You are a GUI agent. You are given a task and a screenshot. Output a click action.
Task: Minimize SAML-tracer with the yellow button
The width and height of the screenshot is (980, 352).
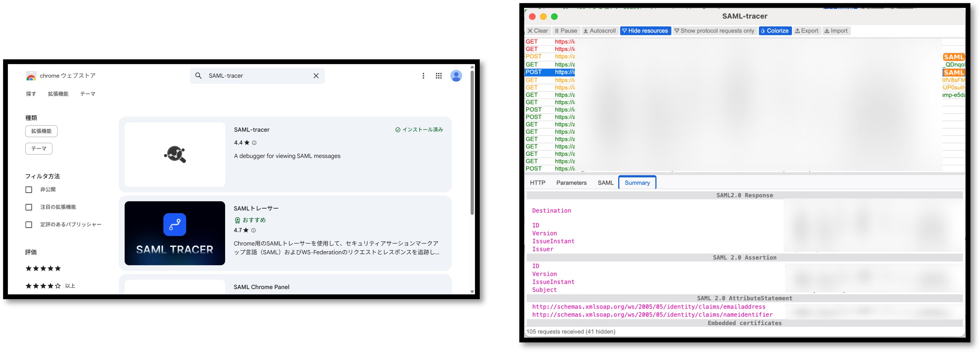(543, 16)
